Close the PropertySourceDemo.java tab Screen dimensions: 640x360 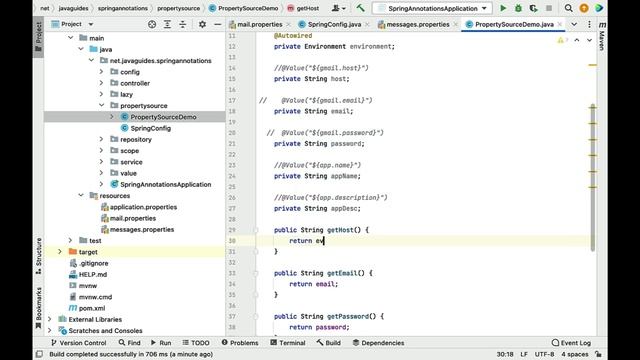(x=560, y=24)
